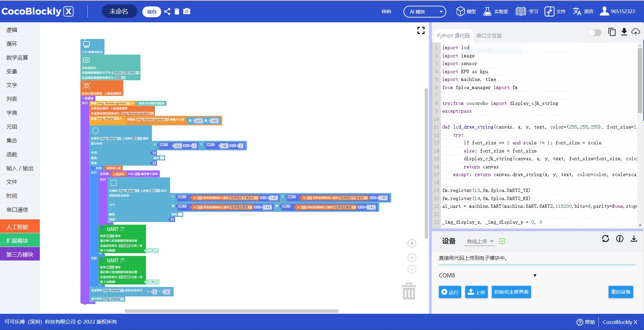This screenshot has height=330, width=644.
Task: Toggle the green checkbox beside upload mode
Action: coord(502,241)
